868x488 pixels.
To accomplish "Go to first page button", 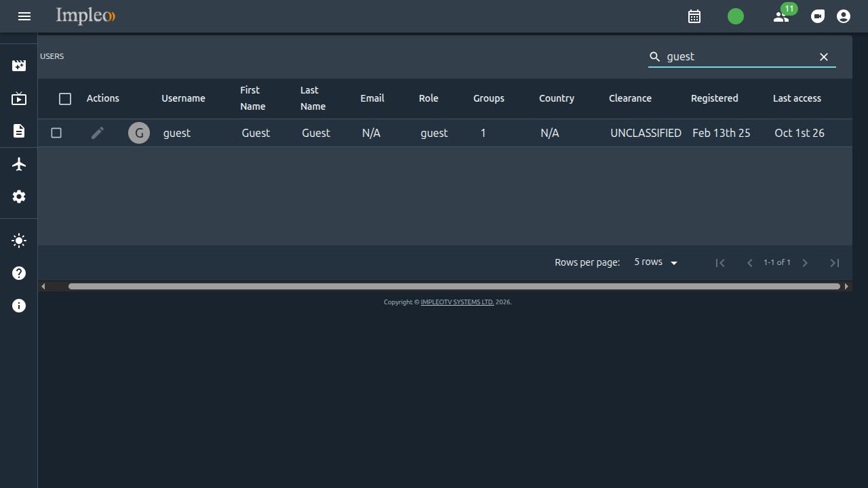I will point(720,262).
